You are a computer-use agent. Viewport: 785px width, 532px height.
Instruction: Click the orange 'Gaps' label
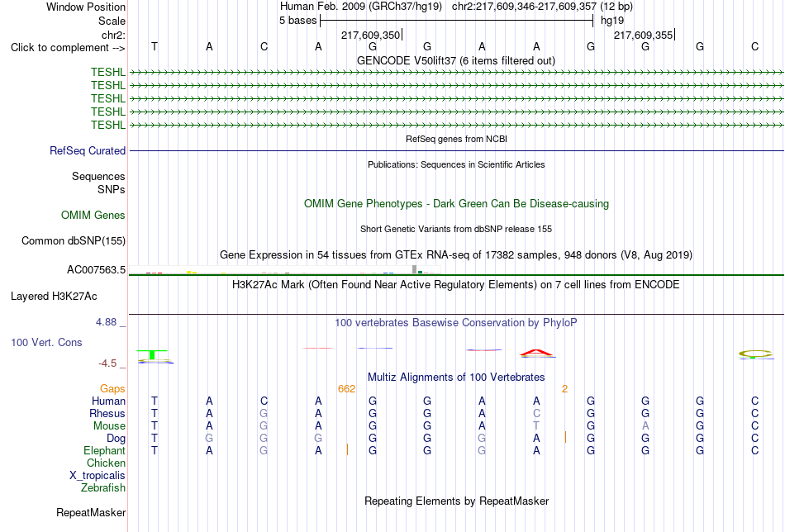tap(112, 388)
